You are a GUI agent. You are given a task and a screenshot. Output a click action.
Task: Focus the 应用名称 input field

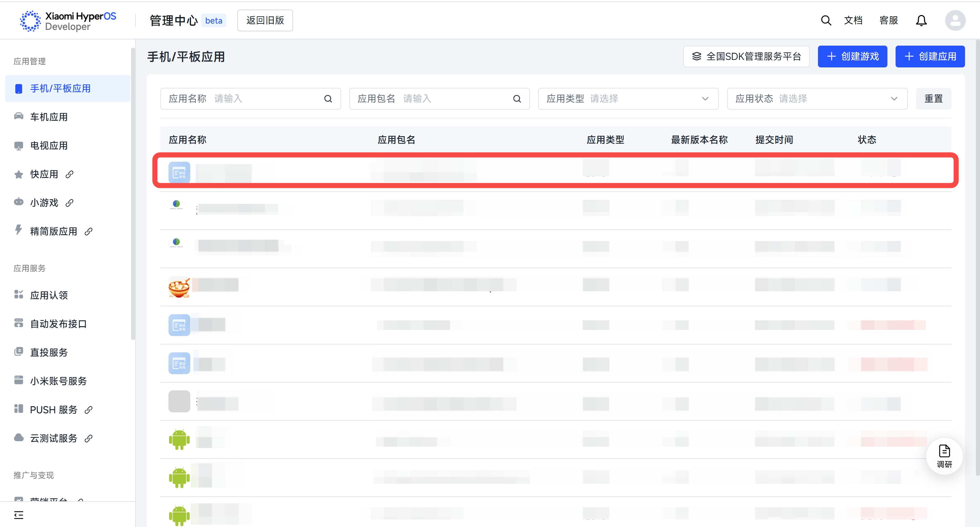[x=266, y=99]
